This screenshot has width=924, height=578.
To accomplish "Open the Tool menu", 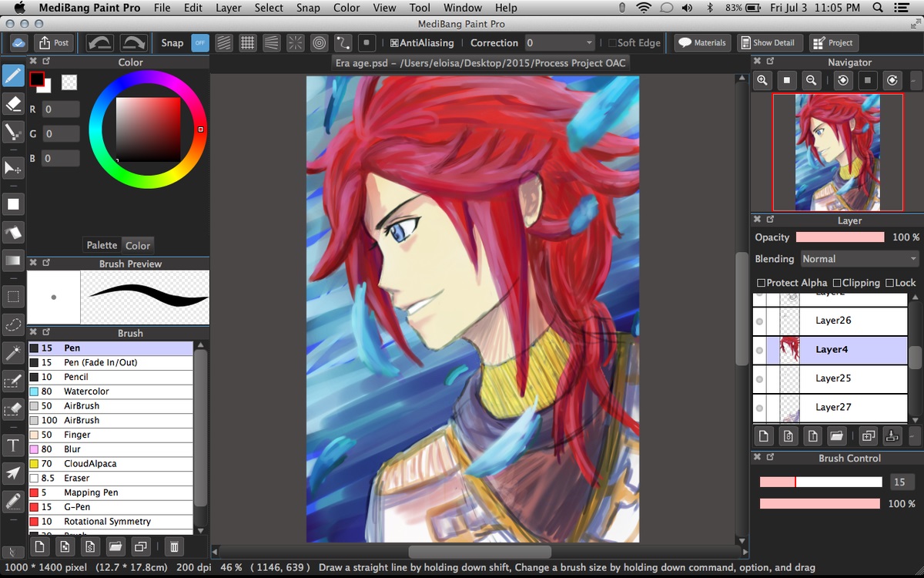I will [420, 8].
